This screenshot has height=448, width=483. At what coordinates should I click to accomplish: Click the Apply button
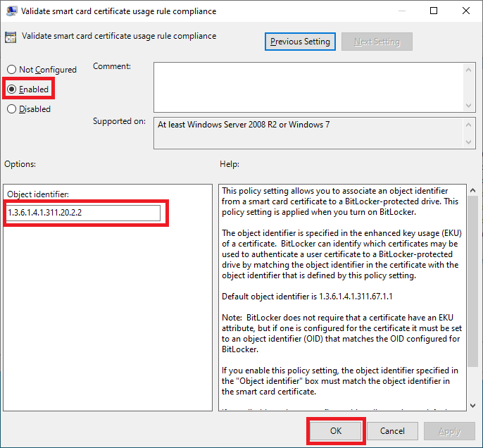point(449,431)
